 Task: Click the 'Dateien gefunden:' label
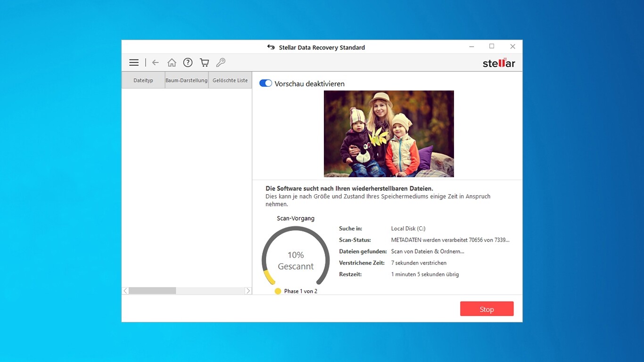point(363,251)
